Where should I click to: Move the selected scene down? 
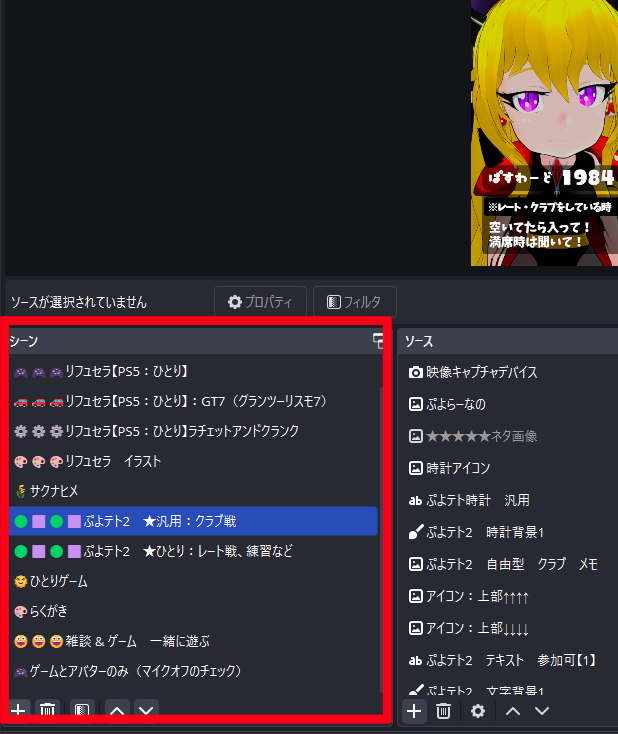146,709
